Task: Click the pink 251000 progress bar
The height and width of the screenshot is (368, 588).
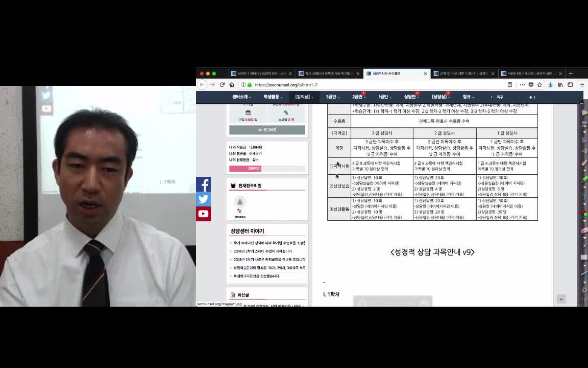Action: [x=245, y=169]
